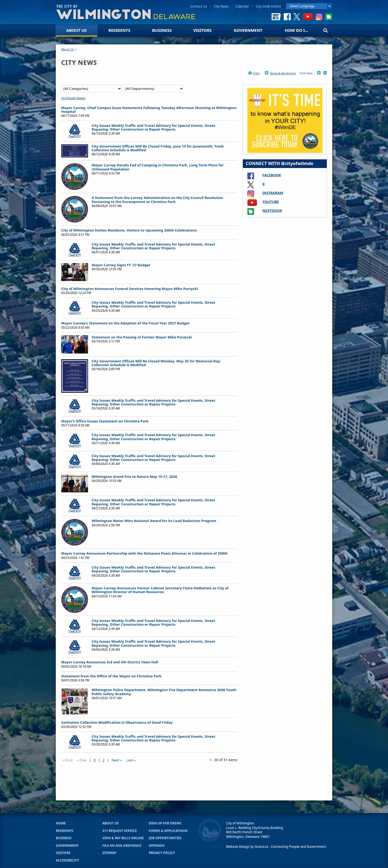
Task: Click the NEXTDOOR text link in Connect panel
Action: coord(272,211)
